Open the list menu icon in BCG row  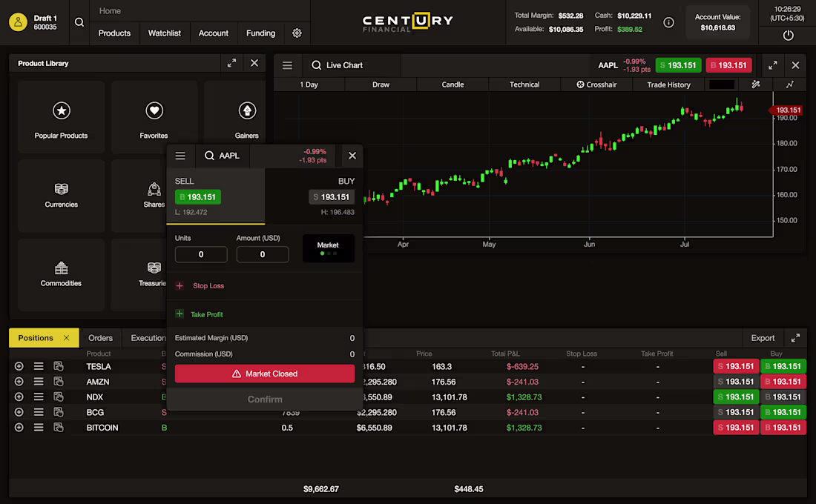click(39, 412)
